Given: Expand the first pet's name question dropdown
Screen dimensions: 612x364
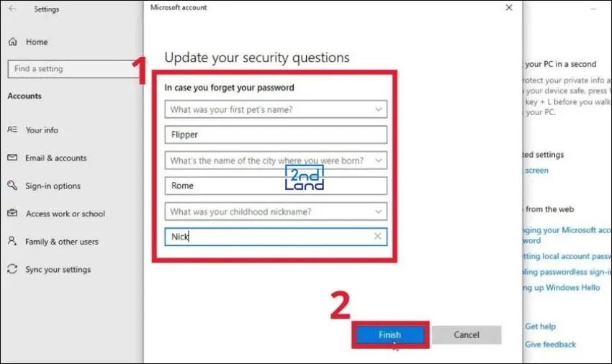Looking at the screenshot, I should coord(379,109).
